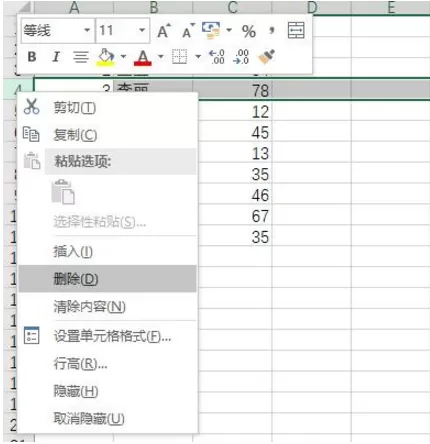The width and height of the screenshot is (430, 444).
Task: Click cell containing 78
Action: (232, 90)
